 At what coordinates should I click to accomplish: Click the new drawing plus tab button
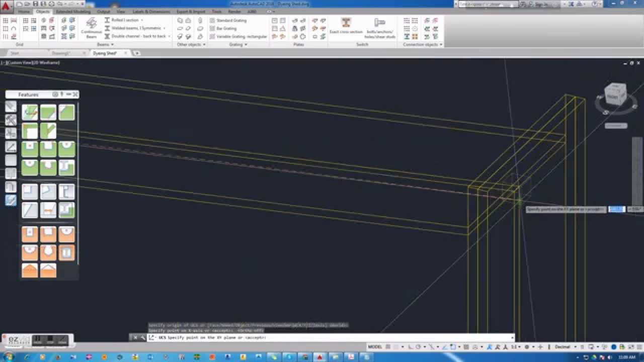136,53
